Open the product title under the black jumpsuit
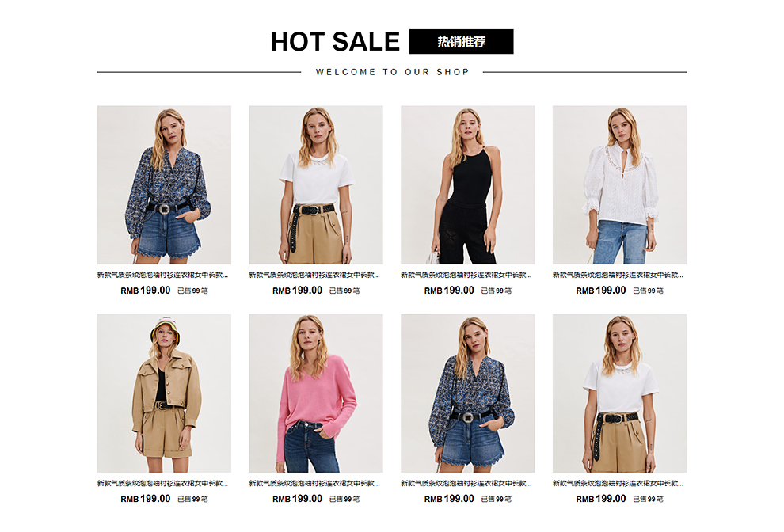The width and height of the screenshot is (784, 532). [466, 275]
